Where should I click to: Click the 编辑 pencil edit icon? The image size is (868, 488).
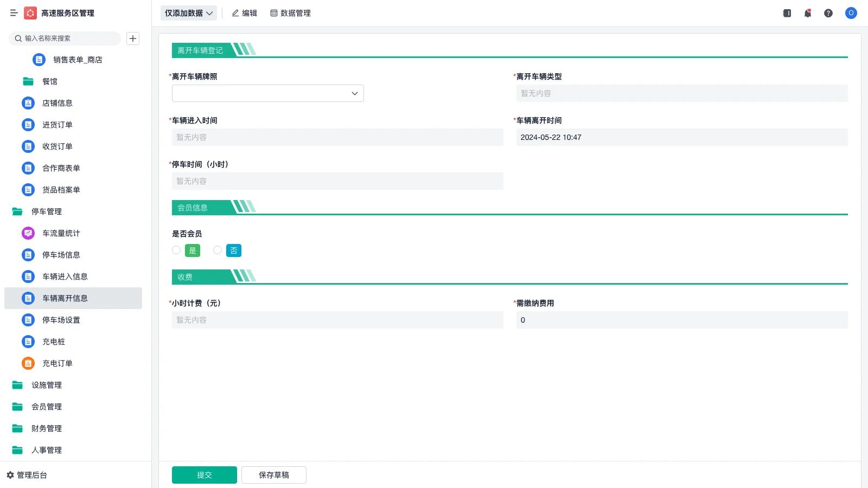click(x=234, y=13)
